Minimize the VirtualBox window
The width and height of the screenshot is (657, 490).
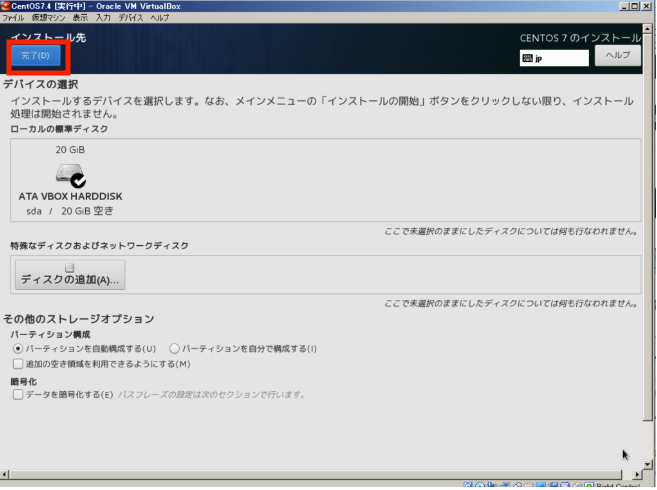click(624, 6)
